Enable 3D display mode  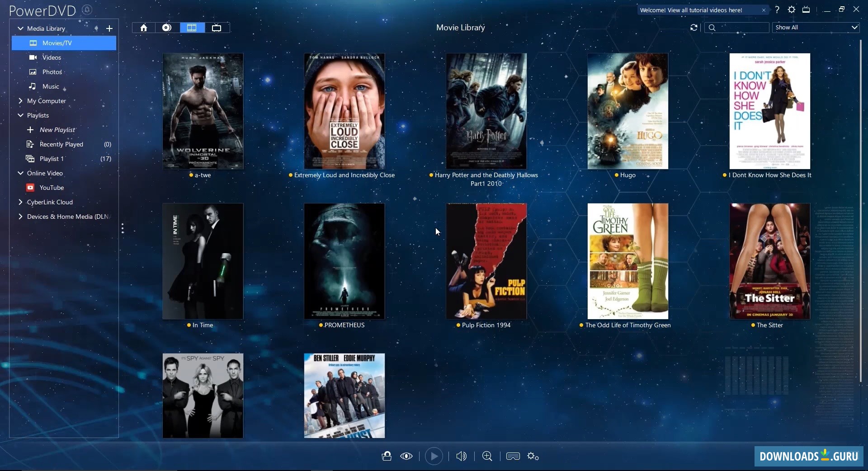click(x=406, y=456)
